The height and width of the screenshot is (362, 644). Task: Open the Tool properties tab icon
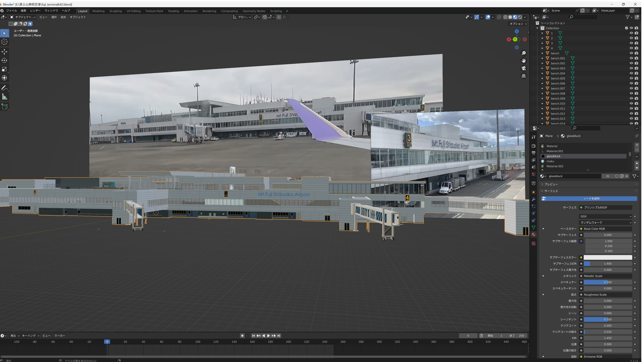(533, 137)
